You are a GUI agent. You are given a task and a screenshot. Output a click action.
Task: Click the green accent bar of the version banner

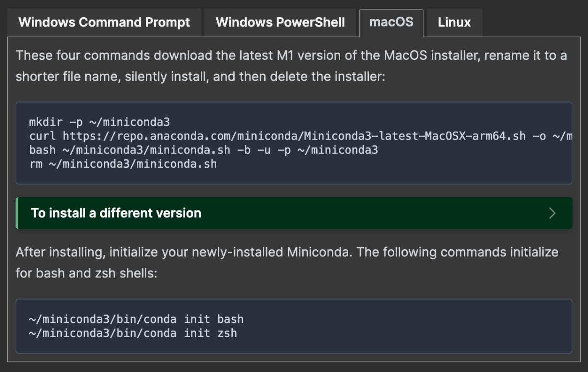coord(17,213)
